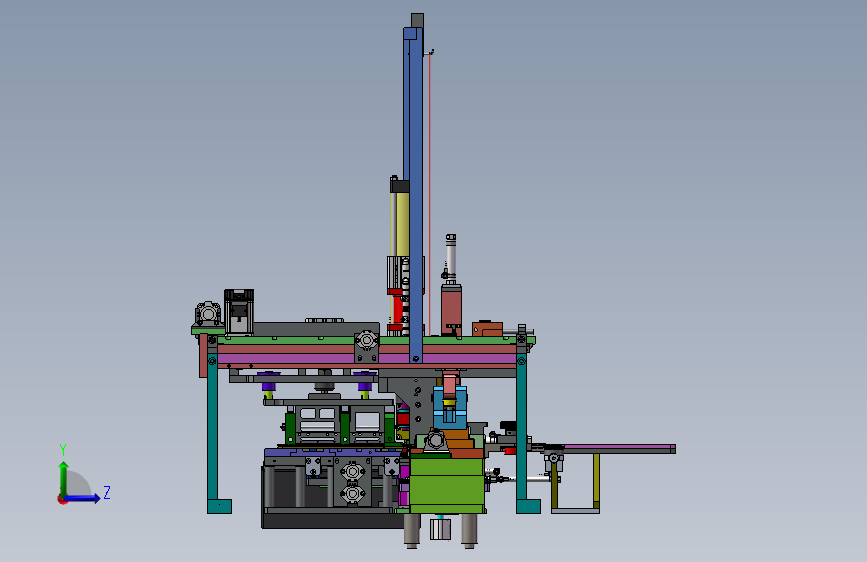This screenshot has height=562, width=867.
Task: Select the small orange block on tabletop
Action: [x=487, y=329]
